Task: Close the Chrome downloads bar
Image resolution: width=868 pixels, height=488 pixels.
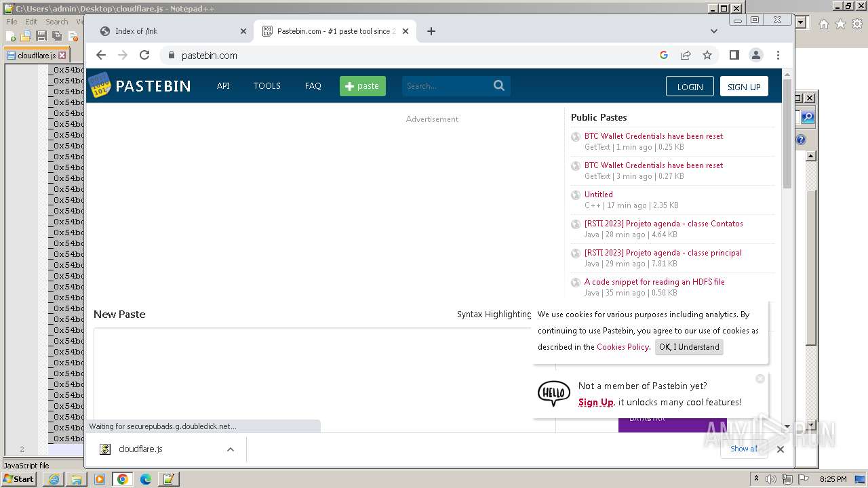Action: tap(781, 449)
